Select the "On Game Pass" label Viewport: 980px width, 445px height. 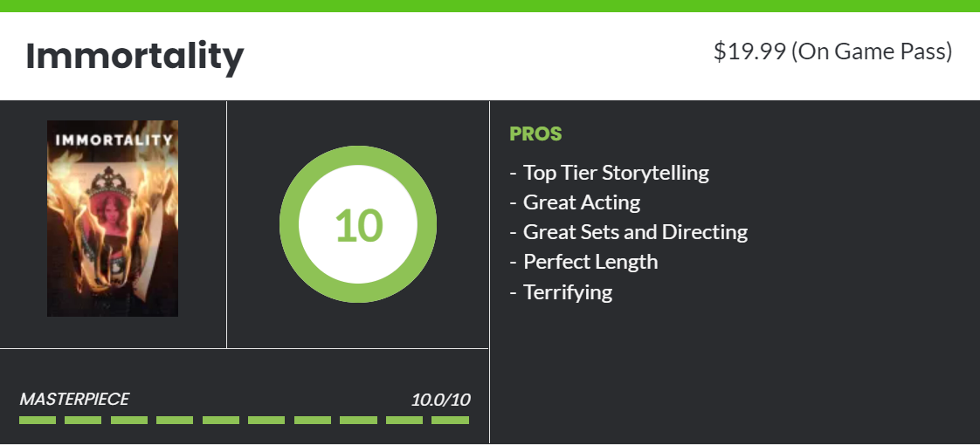tap(873, 51)
